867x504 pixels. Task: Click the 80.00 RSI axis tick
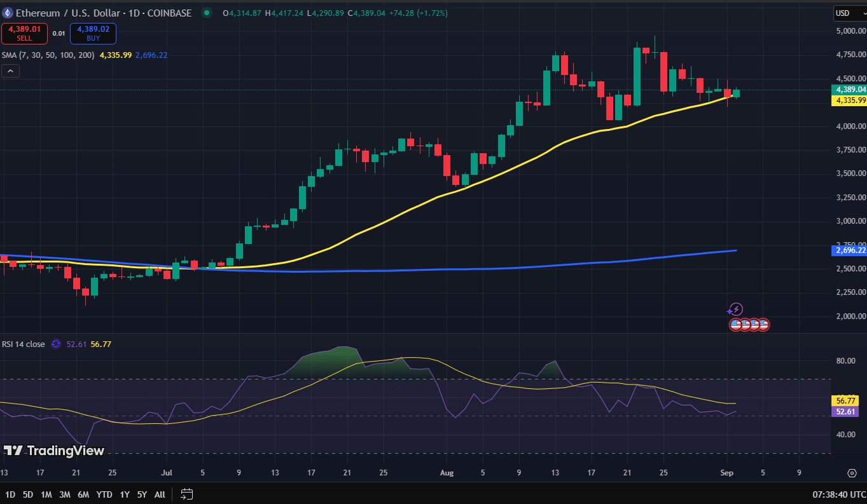coord(845,361)
